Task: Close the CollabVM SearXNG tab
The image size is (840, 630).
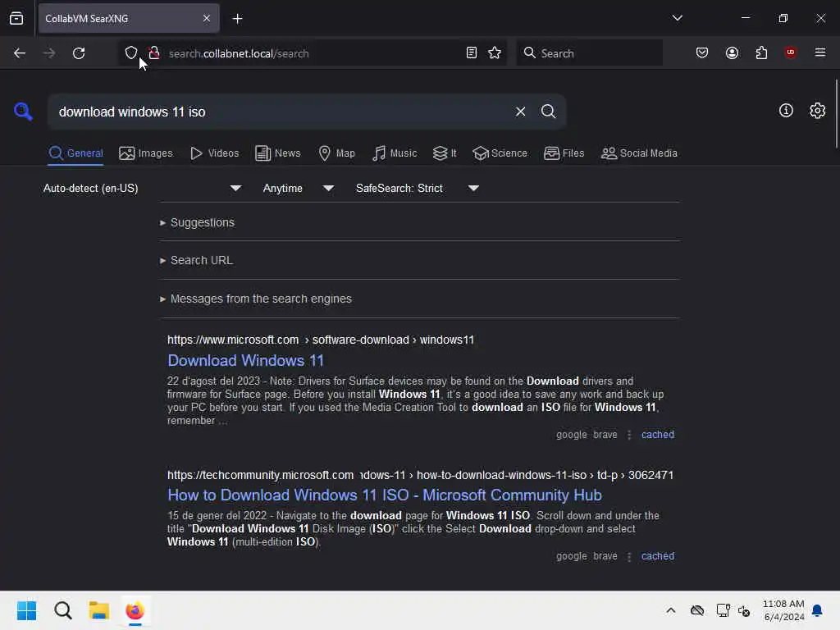Action: [206, 18]
